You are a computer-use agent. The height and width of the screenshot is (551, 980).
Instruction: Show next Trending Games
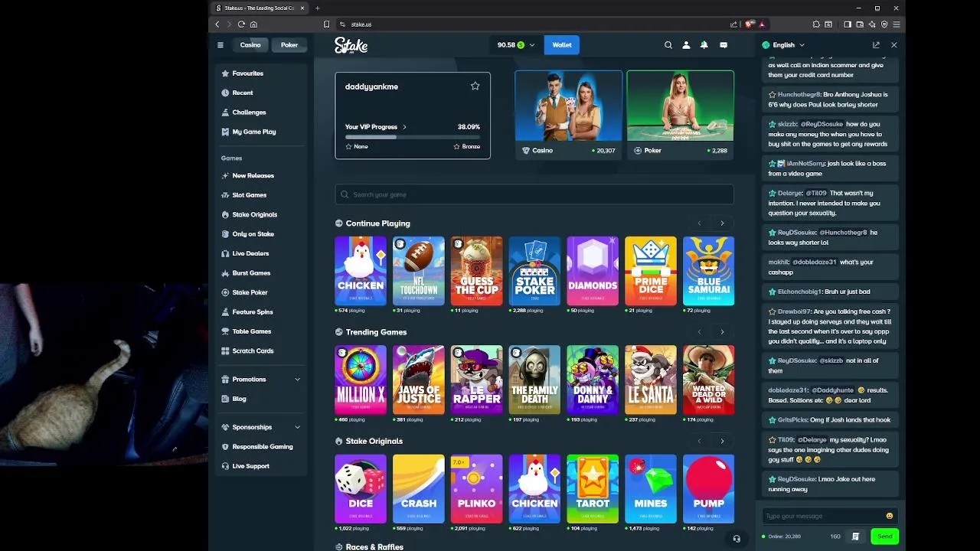(722, 332)
